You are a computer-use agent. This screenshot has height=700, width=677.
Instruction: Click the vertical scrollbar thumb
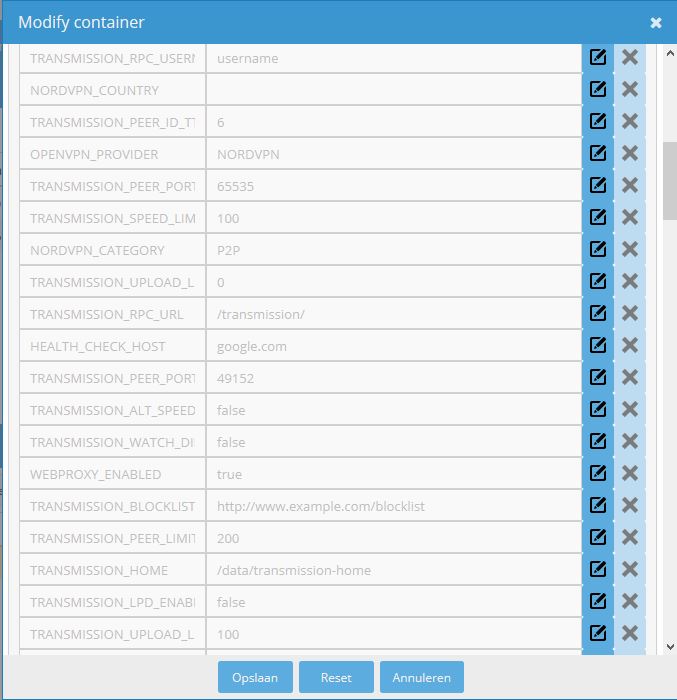[670, 181]
